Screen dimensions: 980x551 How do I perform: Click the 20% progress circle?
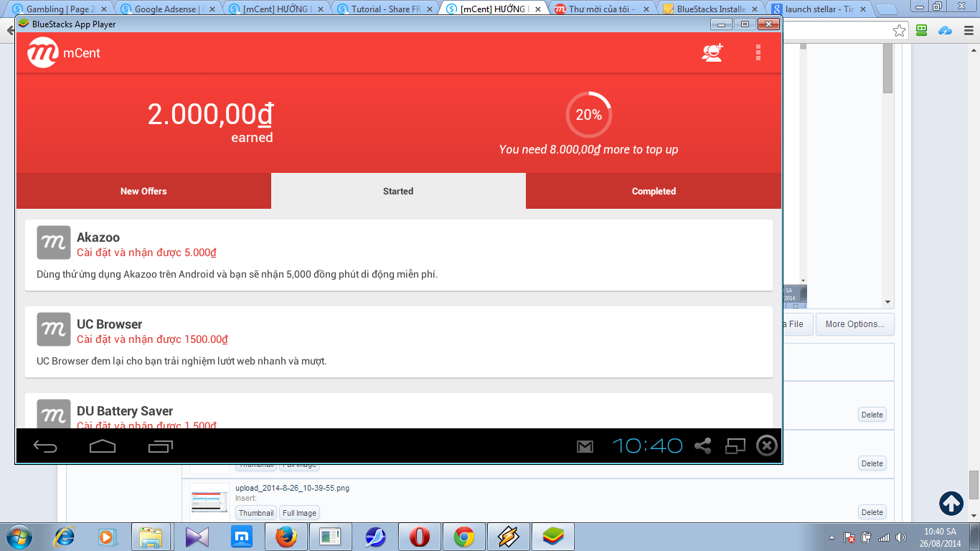click(x=588, y=114)
